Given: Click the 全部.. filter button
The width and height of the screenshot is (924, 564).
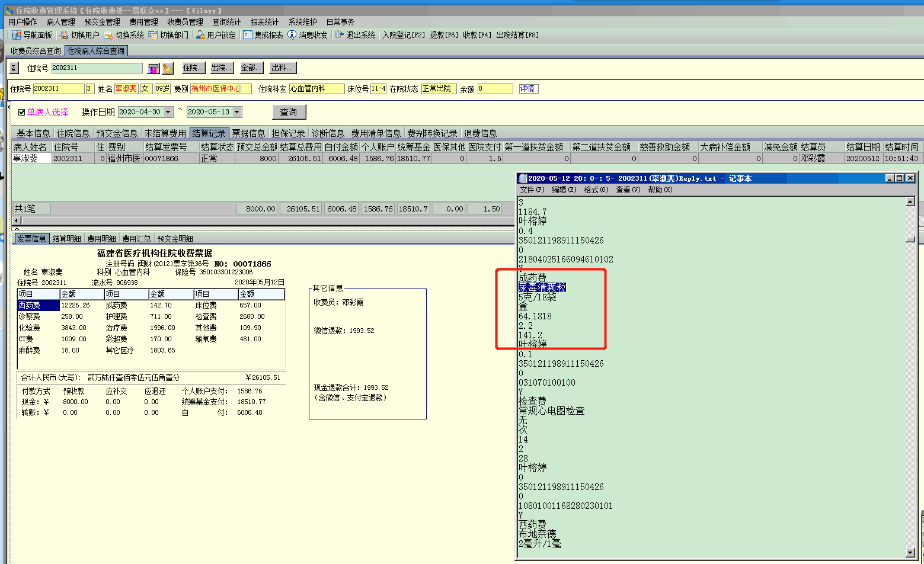Looking at the screenshot, I should tap(251, 68).
